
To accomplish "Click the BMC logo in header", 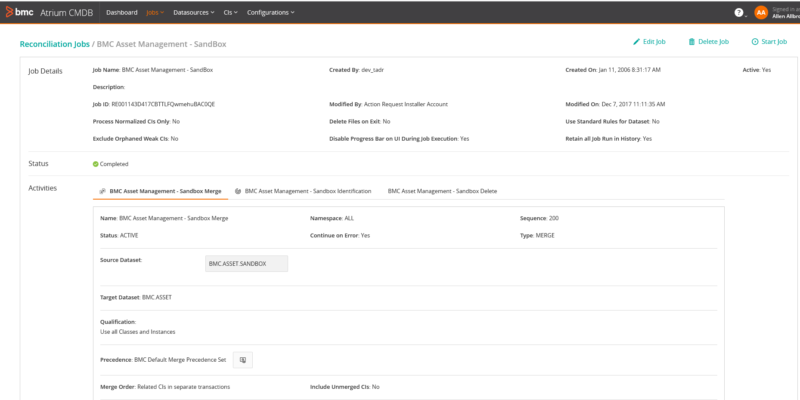I will (19, 13).
